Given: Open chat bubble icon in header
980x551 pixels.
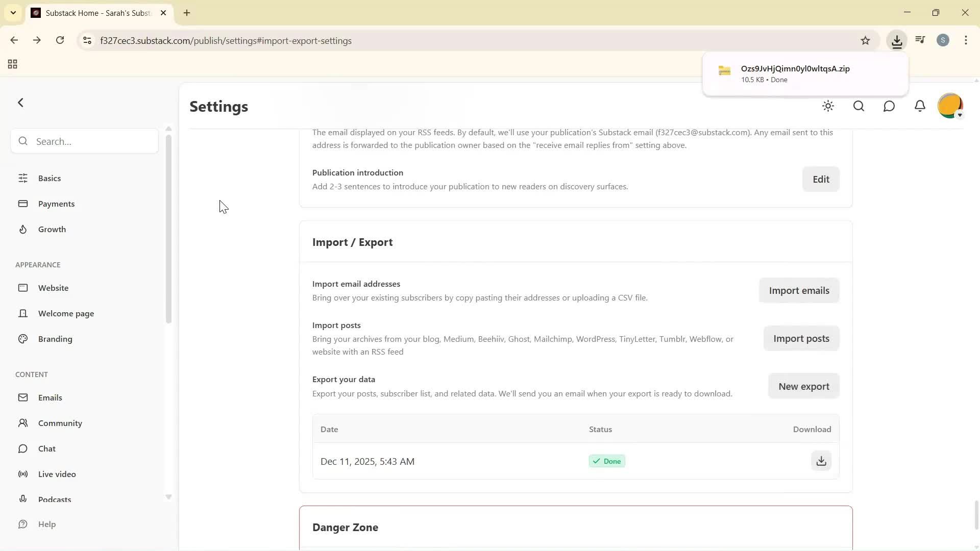Looking at the screenshot, I should 889,106.
